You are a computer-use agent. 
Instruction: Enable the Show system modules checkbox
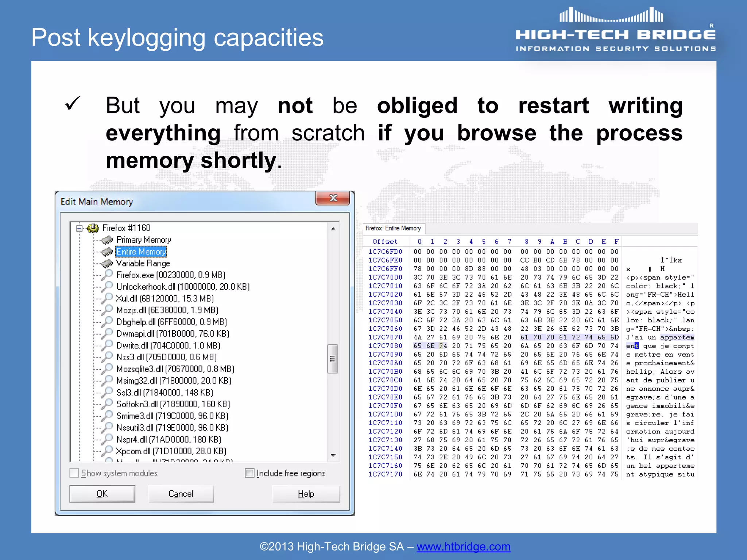pos(74,473)
